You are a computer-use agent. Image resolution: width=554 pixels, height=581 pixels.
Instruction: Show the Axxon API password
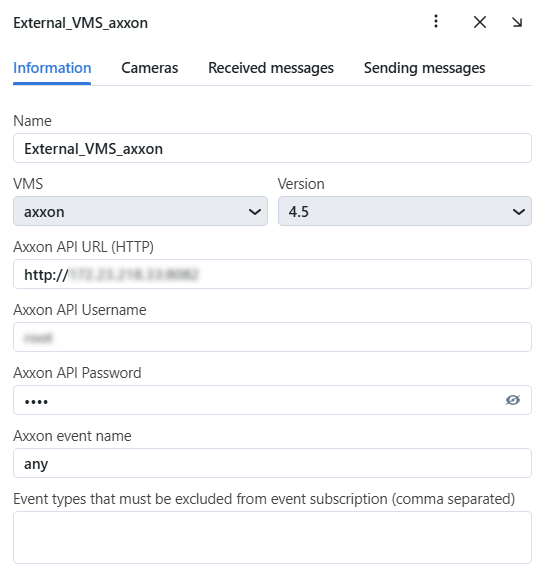point(513,400)
